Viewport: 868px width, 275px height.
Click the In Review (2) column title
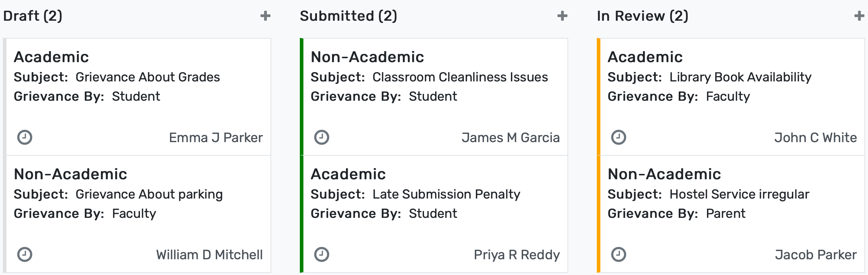click(642, 16)
